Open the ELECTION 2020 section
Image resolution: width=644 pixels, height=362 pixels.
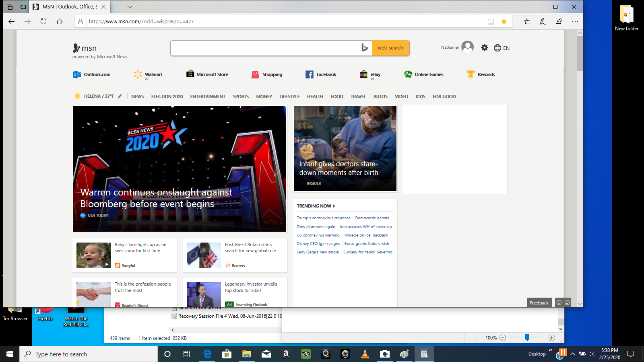click(x=167, y=97)
